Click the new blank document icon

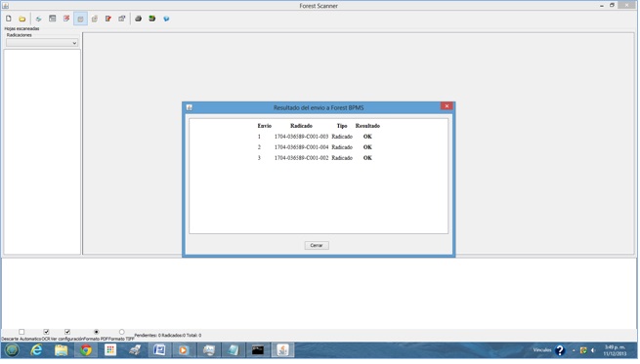click(9, 19)
